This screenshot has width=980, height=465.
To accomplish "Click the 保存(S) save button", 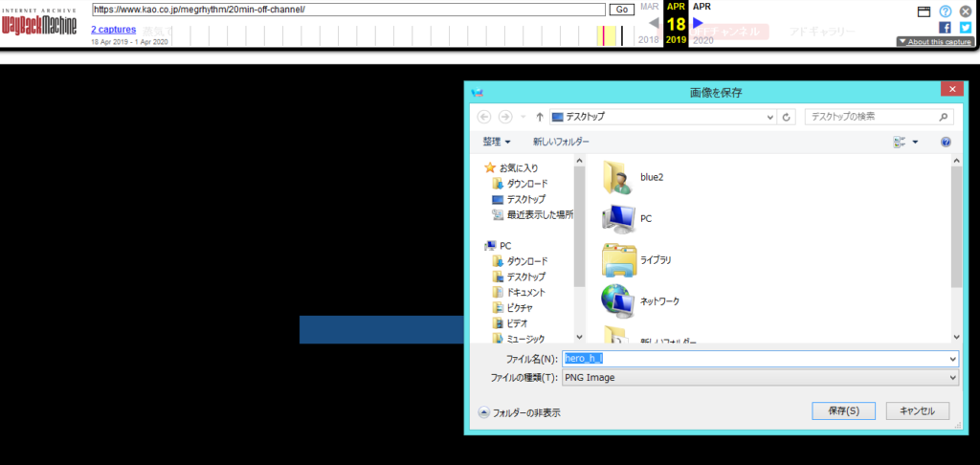I will 843,410.
